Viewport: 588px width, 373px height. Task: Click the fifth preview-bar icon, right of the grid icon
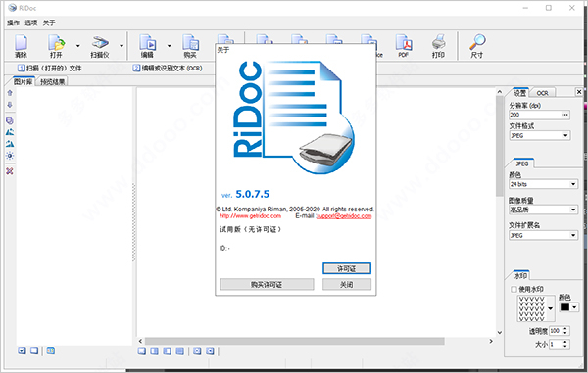[x=197, y=350]
